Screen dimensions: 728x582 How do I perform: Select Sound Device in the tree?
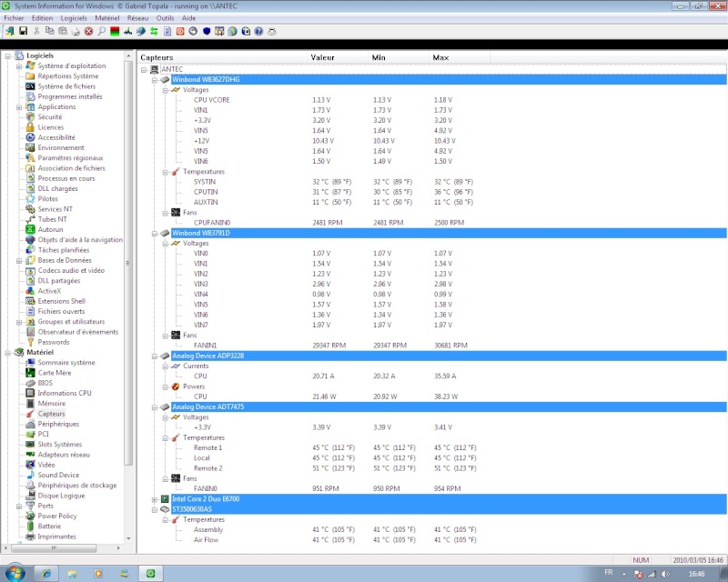pyautogui.click(x=58, y=475)
